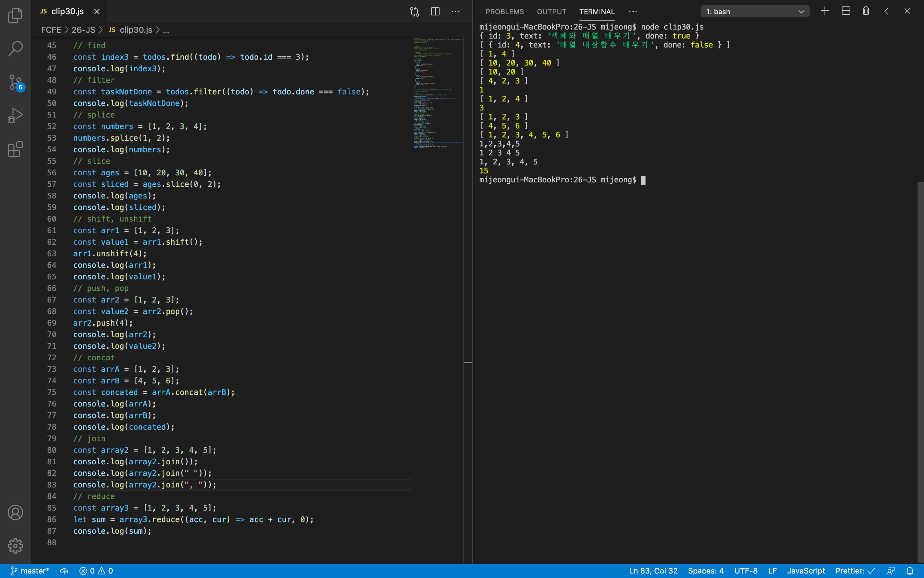924x578 pixels.
Task: Change file encoding UTF-8
Action: [746, 571]
